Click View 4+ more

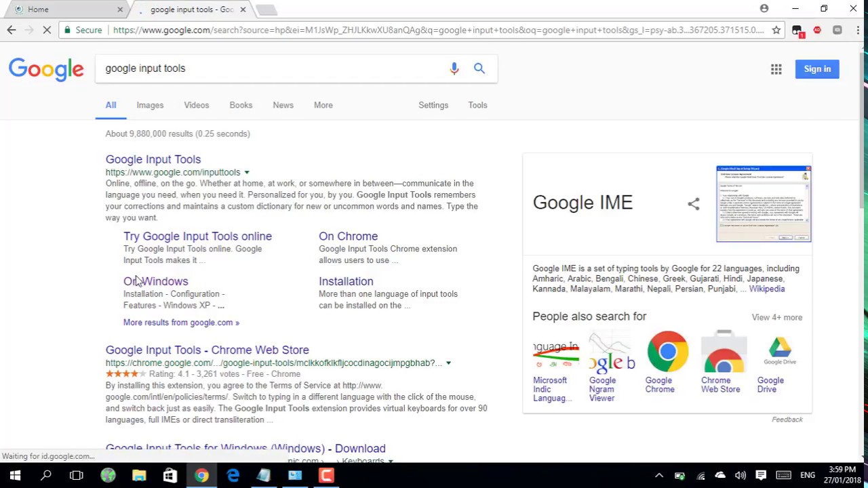coord(776,317)
